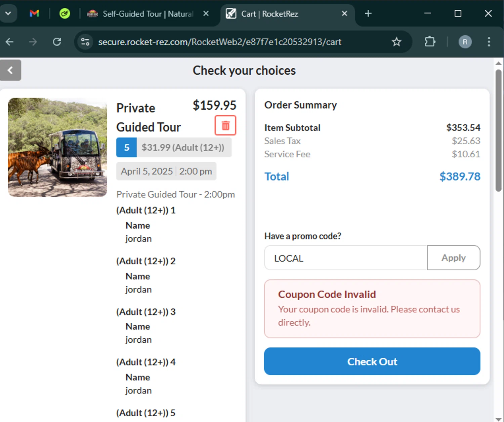Close the Cart RocketRez tab

pos(344,13)
